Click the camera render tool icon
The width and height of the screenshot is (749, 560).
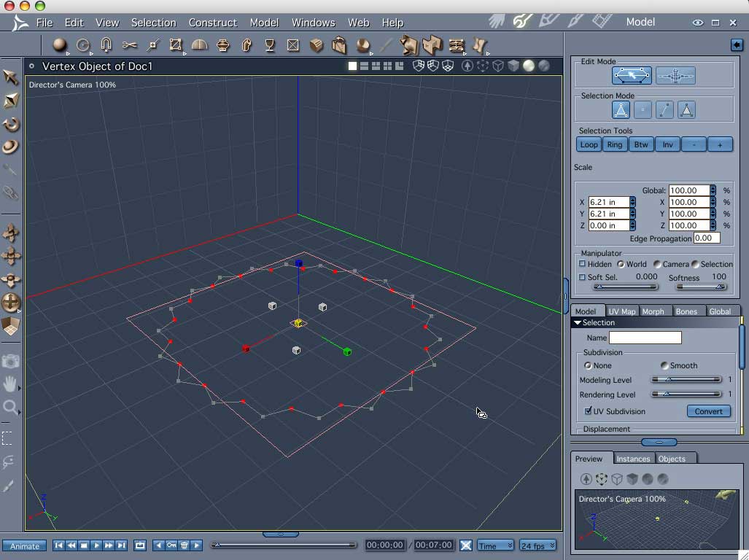coord(10,361)
